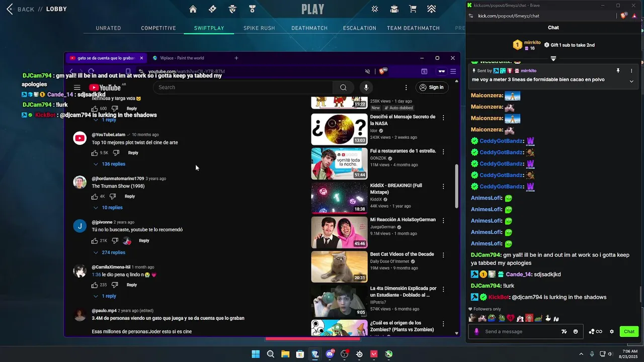Expand 1 reply under CamilaXimena comment
The image size is (644, 362).
tap(105, 296)
